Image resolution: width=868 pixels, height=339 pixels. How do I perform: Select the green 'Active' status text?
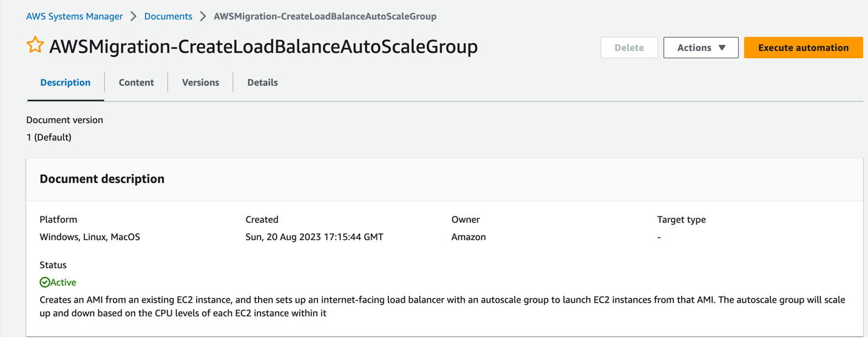pos(63,283)
